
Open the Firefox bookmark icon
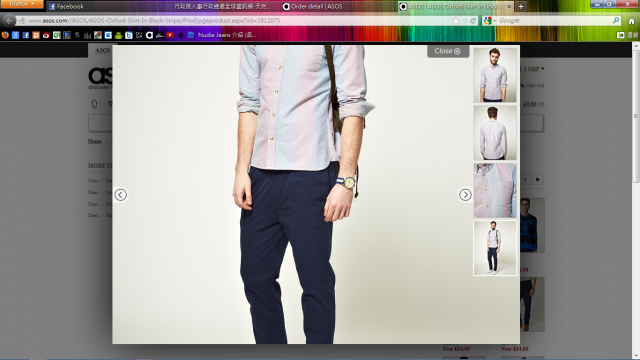coord(5,35)
